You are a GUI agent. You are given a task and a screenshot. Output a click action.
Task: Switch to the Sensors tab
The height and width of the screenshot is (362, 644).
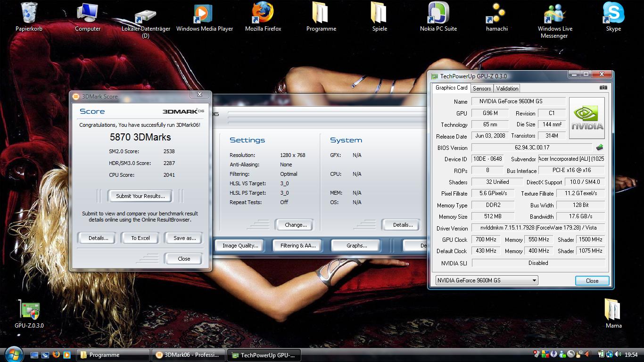[482, 88]
